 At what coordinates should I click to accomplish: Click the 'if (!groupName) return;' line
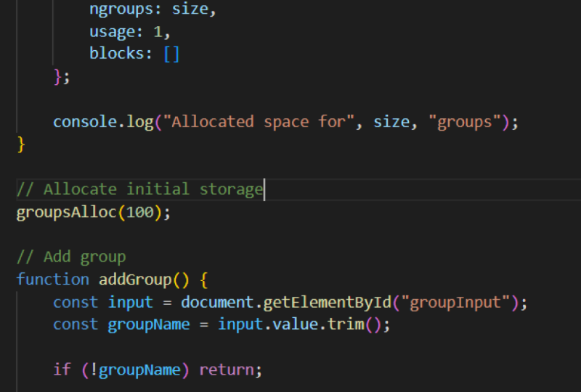coord(158,369)
